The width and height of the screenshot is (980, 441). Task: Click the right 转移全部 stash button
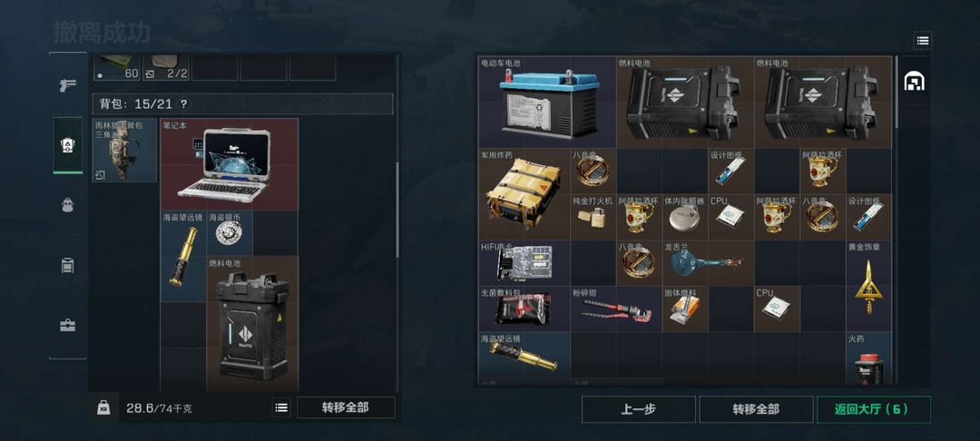(756, 409)
